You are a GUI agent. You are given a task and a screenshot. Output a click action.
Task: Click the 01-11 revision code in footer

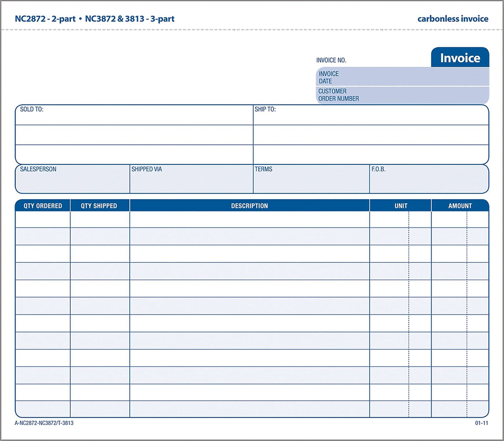click(x=481, y=423)
